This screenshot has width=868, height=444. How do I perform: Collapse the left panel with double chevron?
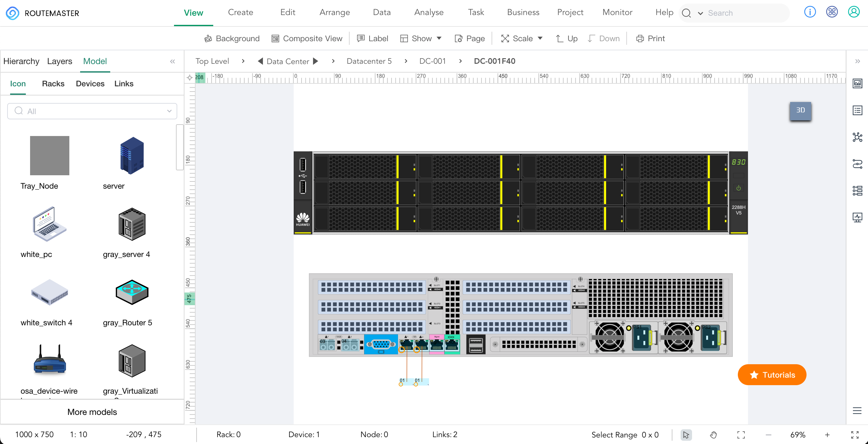[x=173, y=61]
